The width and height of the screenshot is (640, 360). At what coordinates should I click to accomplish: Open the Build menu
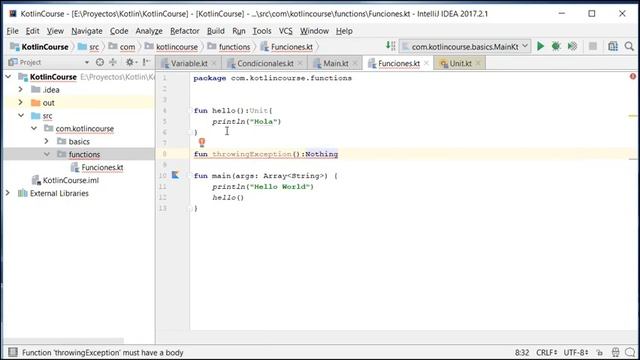[x=216, y=31]
